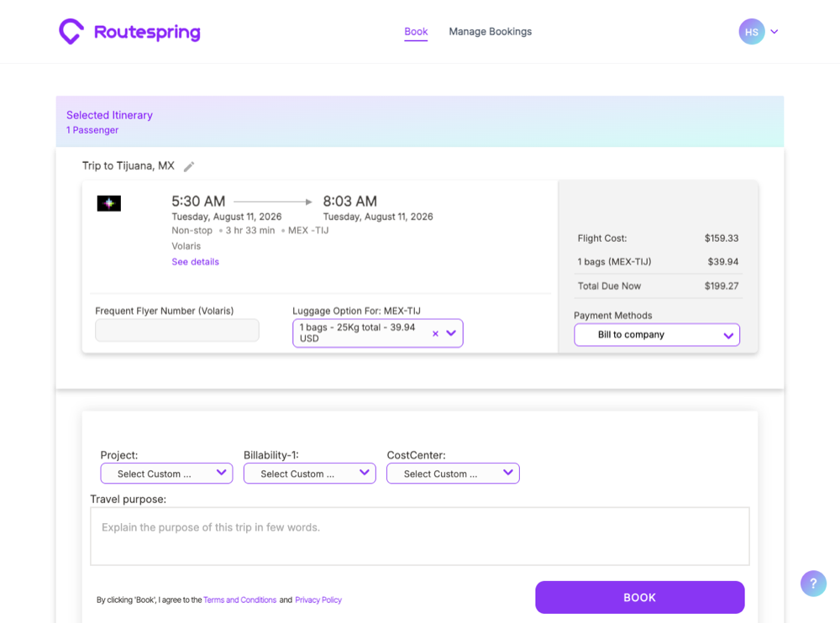Click the Travel purpose text area

(x=420, y=537)
